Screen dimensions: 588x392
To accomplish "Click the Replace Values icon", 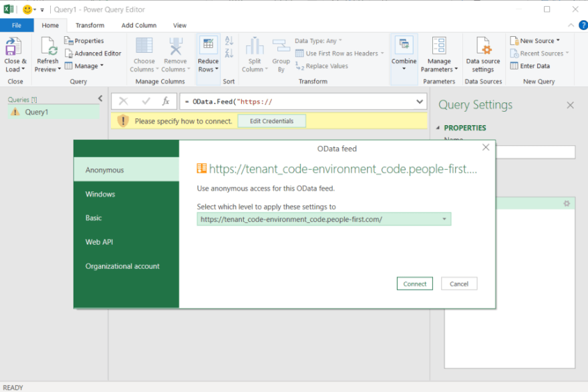I will coord(325,66).
